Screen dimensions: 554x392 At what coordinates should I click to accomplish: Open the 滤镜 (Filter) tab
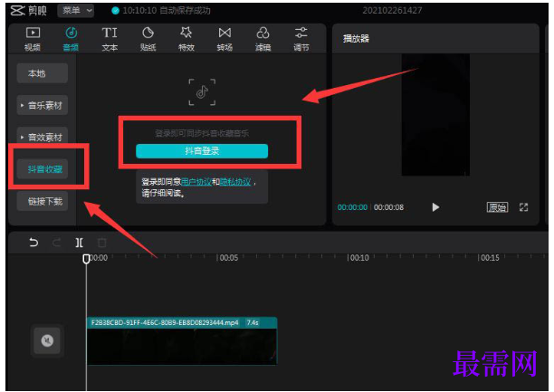coord(263,39)
